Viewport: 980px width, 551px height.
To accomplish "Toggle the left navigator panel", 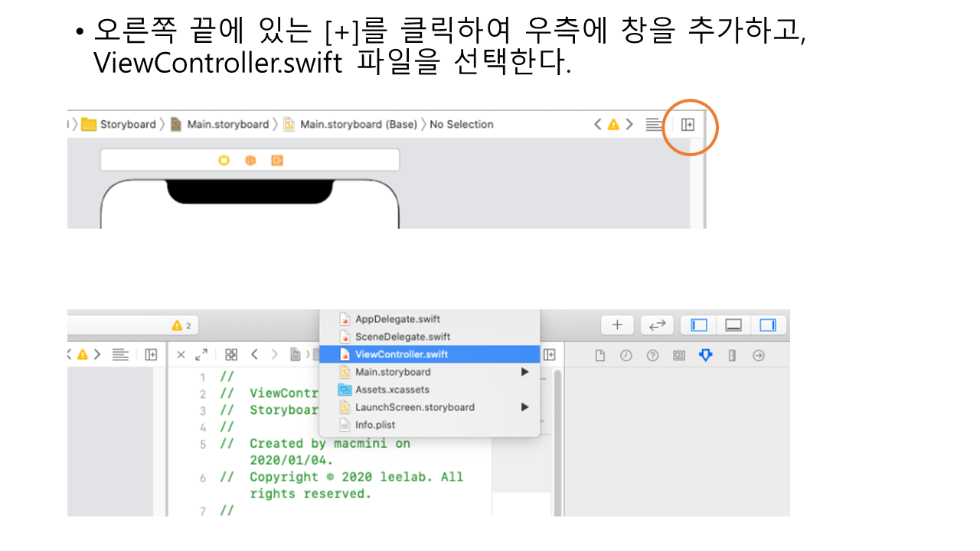I will (x=699, y=325).
